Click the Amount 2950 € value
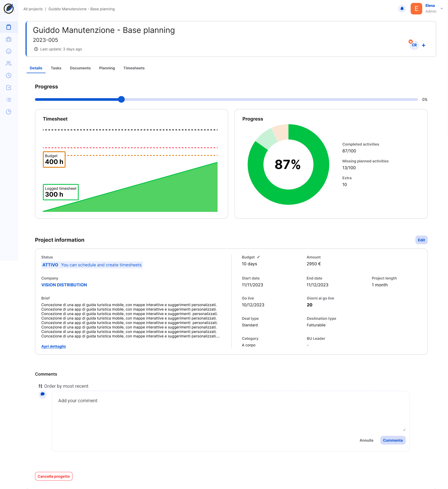448x489 pixels. click(314, 264)
